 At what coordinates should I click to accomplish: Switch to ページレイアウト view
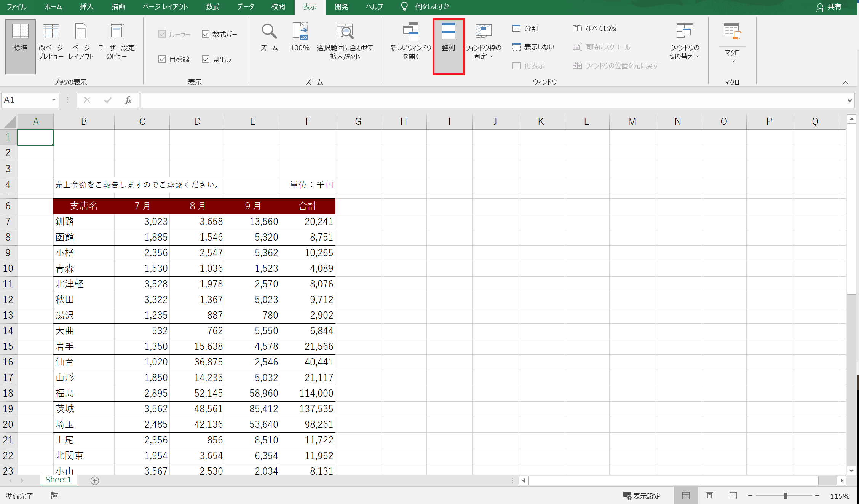pos(81,41)
